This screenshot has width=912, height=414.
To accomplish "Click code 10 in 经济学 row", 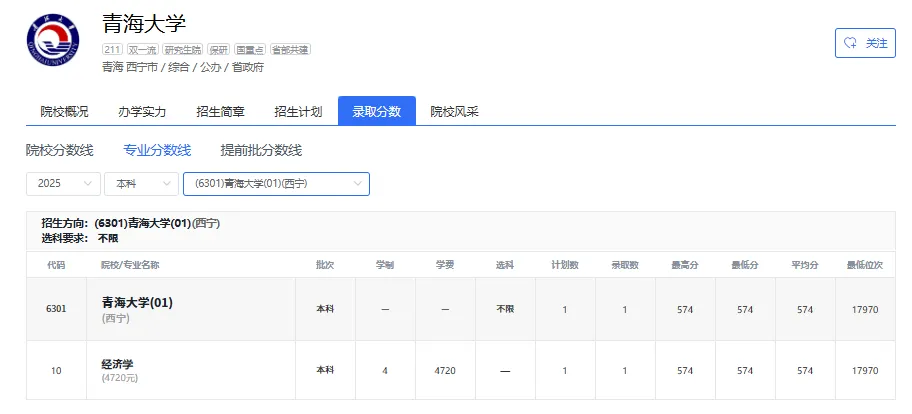I will coord(56,370).
